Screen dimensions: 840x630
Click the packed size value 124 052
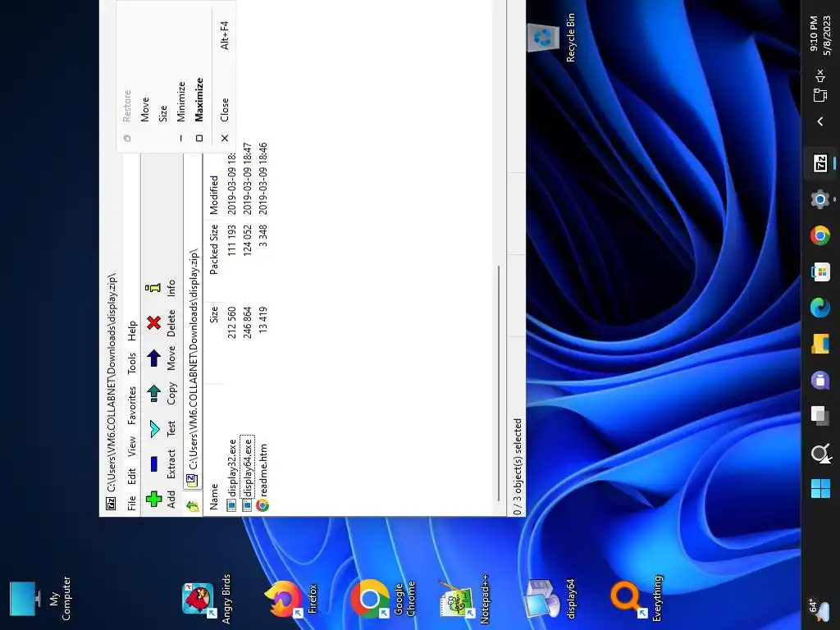pos(247,240)
